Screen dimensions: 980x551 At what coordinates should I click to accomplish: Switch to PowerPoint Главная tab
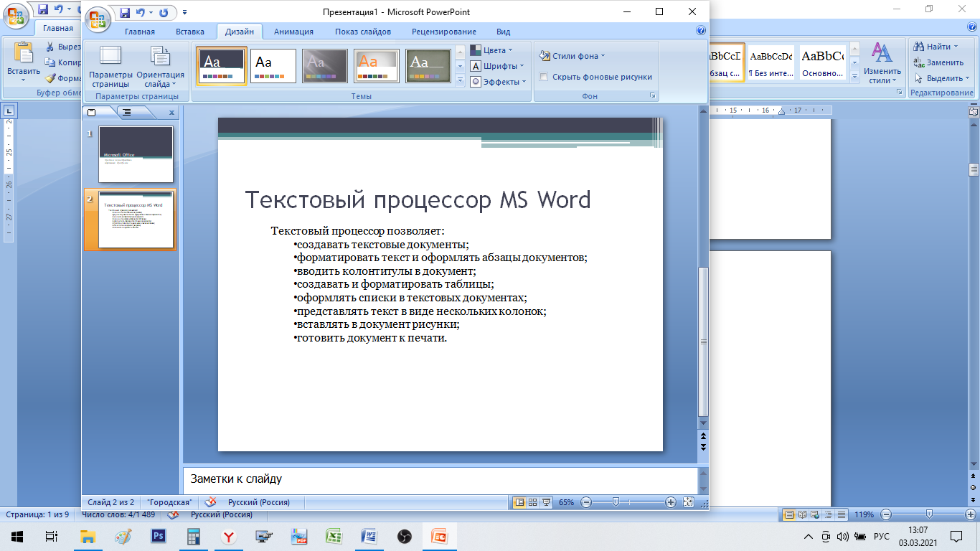point(140,32)
